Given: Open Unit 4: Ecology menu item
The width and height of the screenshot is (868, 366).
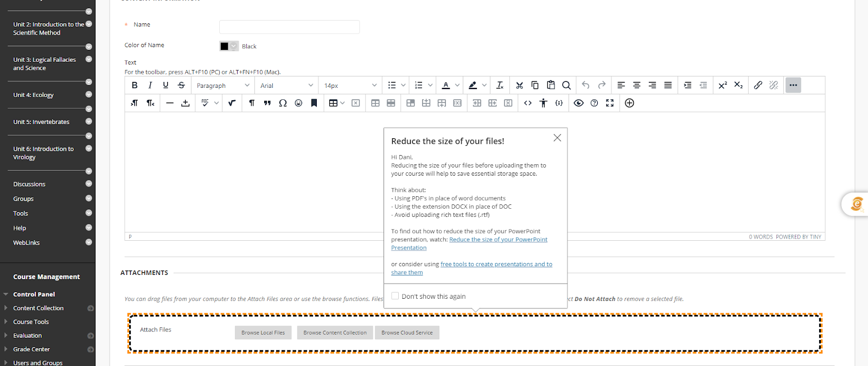Looking at the screenshot, I should pyautogui.click(x=33, y=95).
